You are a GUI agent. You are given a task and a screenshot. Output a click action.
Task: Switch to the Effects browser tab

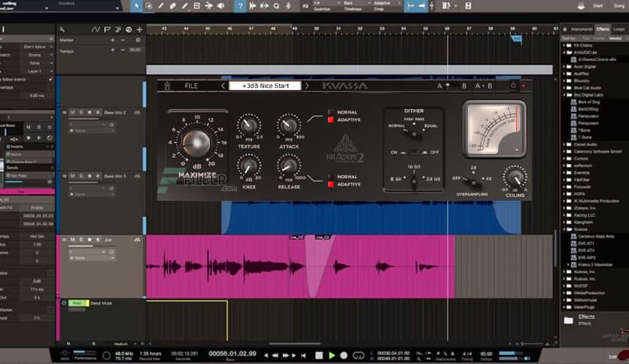603,29
